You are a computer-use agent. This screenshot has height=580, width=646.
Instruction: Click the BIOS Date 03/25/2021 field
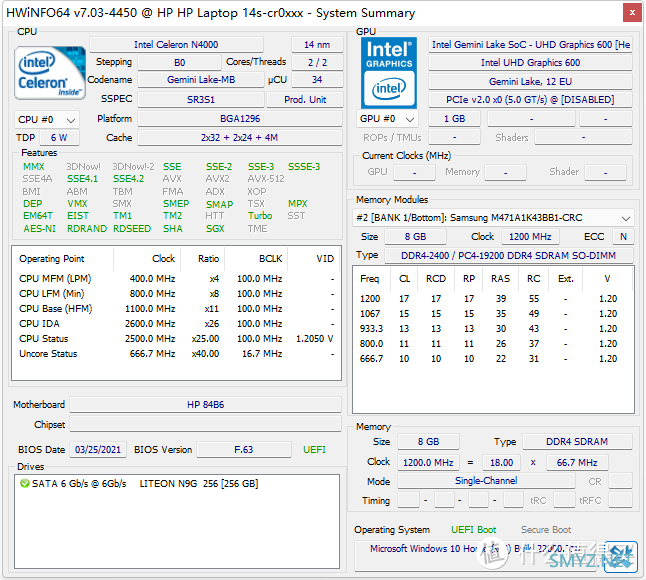tap(98, 449)
